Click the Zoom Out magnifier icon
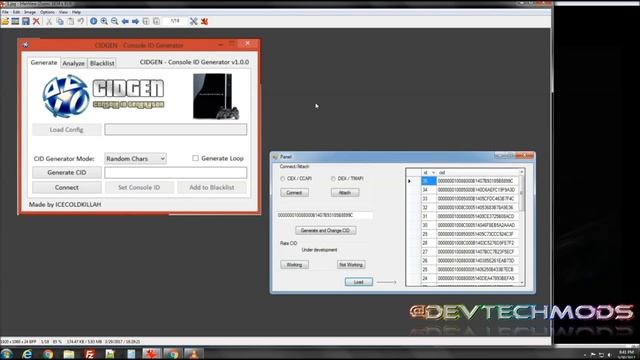The image size is (640, 360). click(115, 21)
